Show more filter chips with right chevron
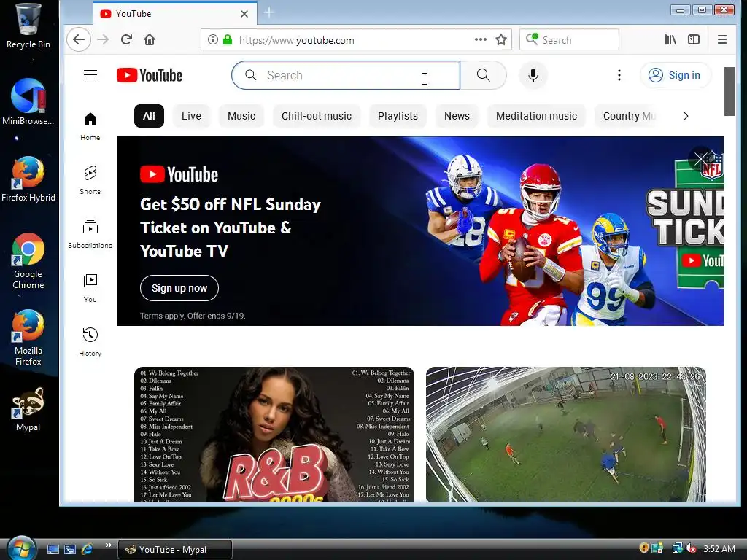This screenshot has width=747, height=560. pos(686,116)
